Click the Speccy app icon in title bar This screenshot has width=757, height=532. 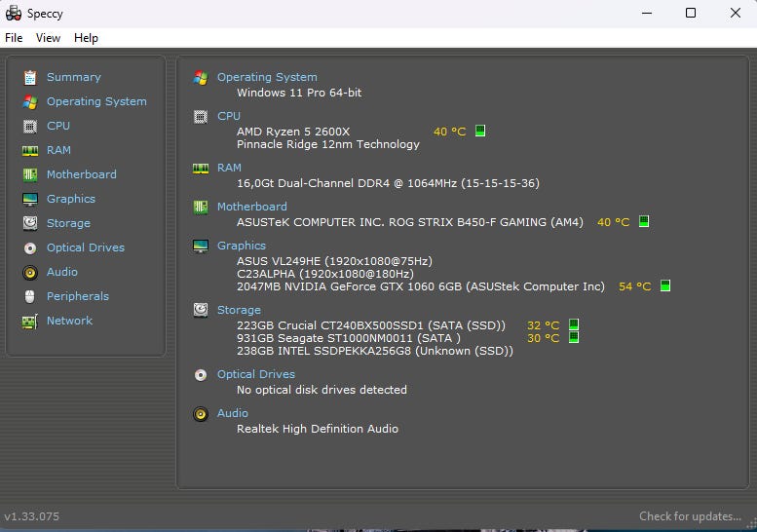(14, 13)
